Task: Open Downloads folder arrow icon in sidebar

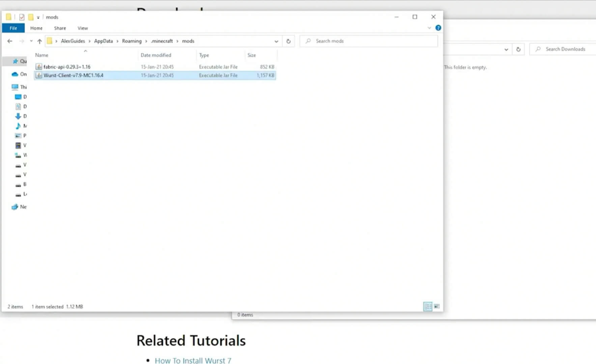Action: click(x=18, y=116)
